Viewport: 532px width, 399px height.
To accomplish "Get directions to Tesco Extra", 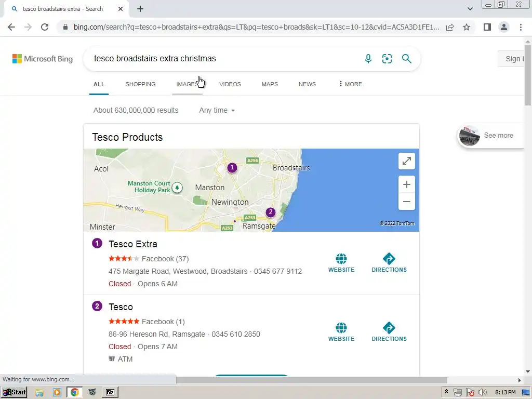I will point(389,263).
